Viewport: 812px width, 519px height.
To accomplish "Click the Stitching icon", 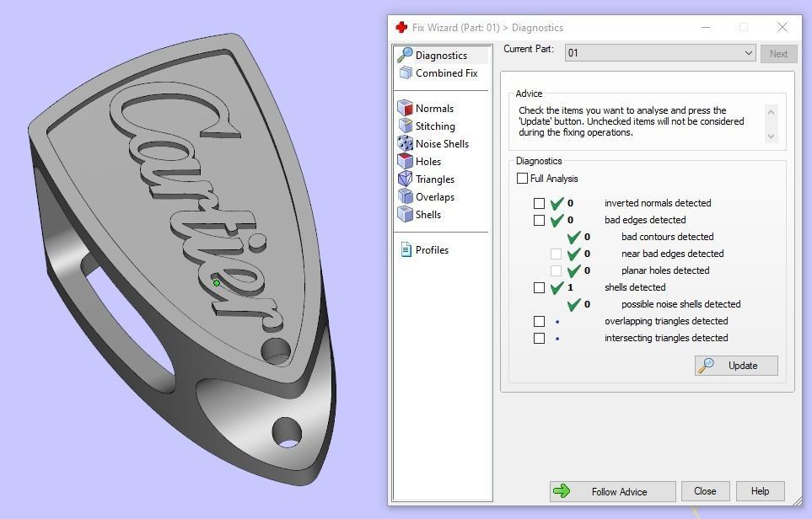I will pos(405,126).
